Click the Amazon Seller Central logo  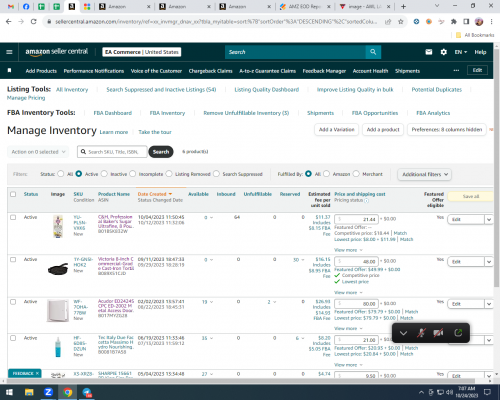[x=57, y=52]
